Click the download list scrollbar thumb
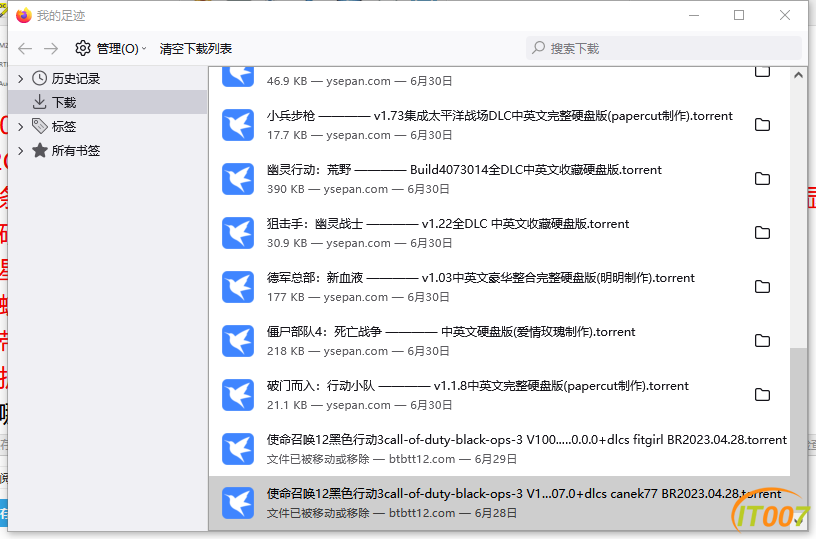Viewport: 816px width, 539px height. click(798, 432)
